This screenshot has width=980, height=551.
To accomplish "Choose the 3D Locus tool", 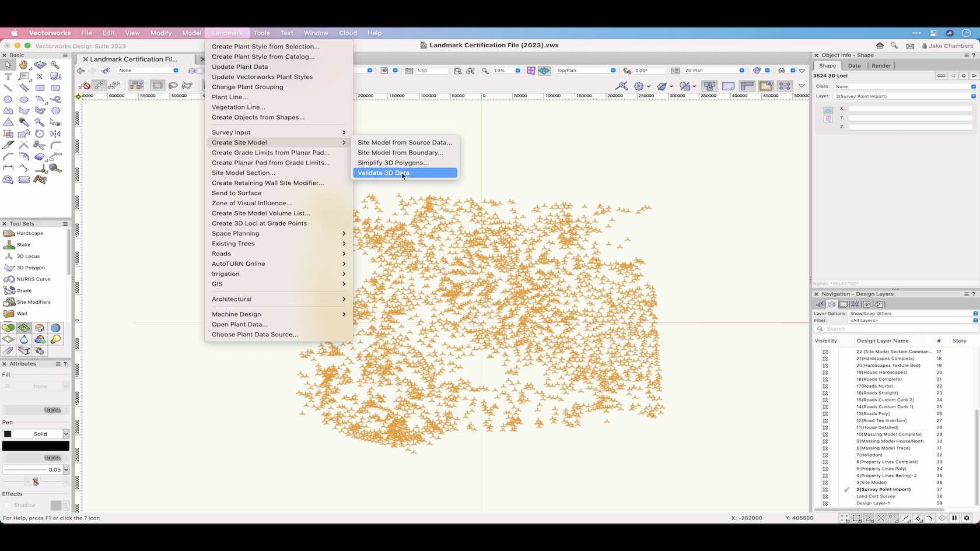I will point(27,256).
